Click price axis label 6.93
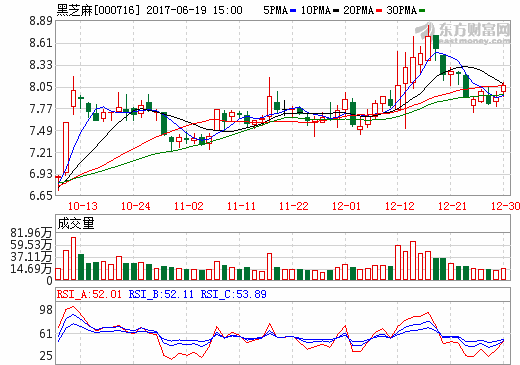The image size is (520, 365). tap(41, 174)
